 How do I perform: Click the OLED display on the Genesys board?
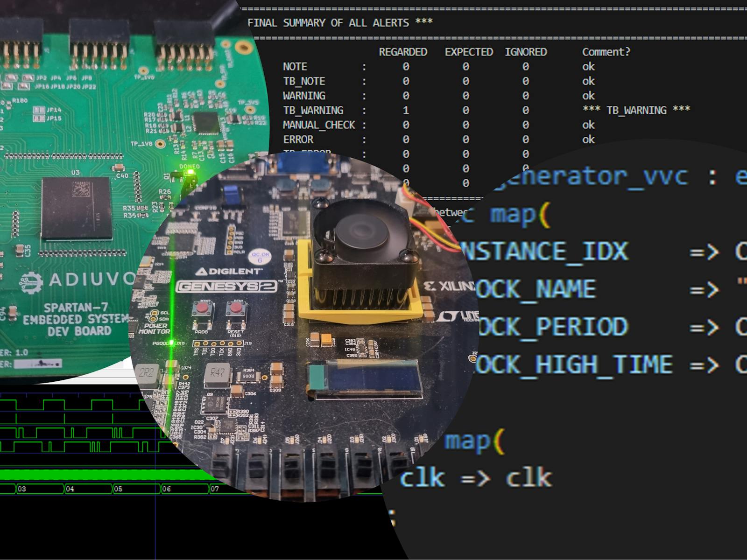365,378
